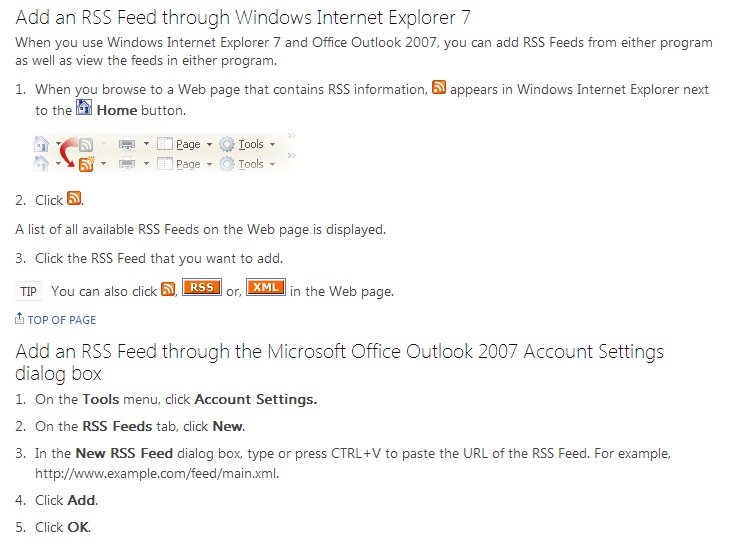This screenshot has height=547, width=739.
Task: Expand the dropdown arrow next to orange RSS icon
Action: tap(103, 165)
